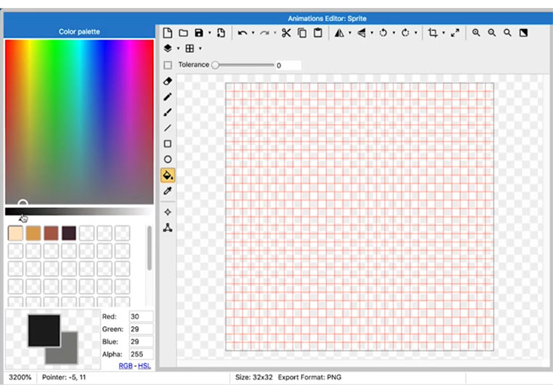Click the Alpha value field
Viewport: 553px width, 392px height.
coord(141,354)
